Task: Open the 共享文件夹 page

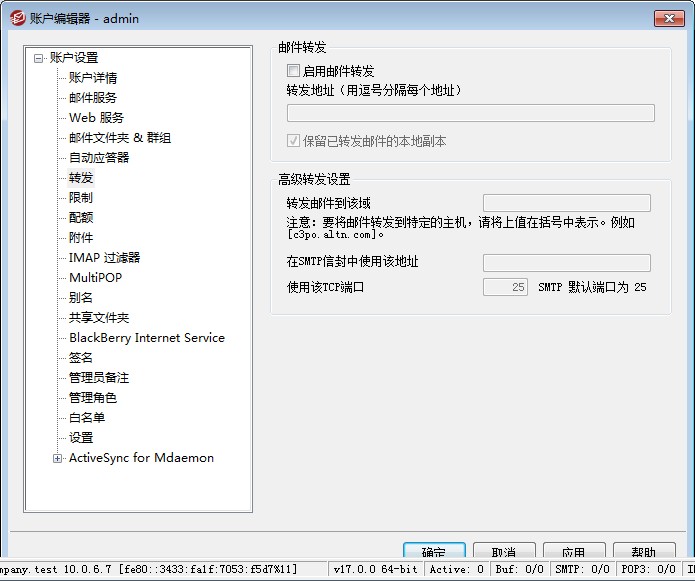Action: pos(99,318)
